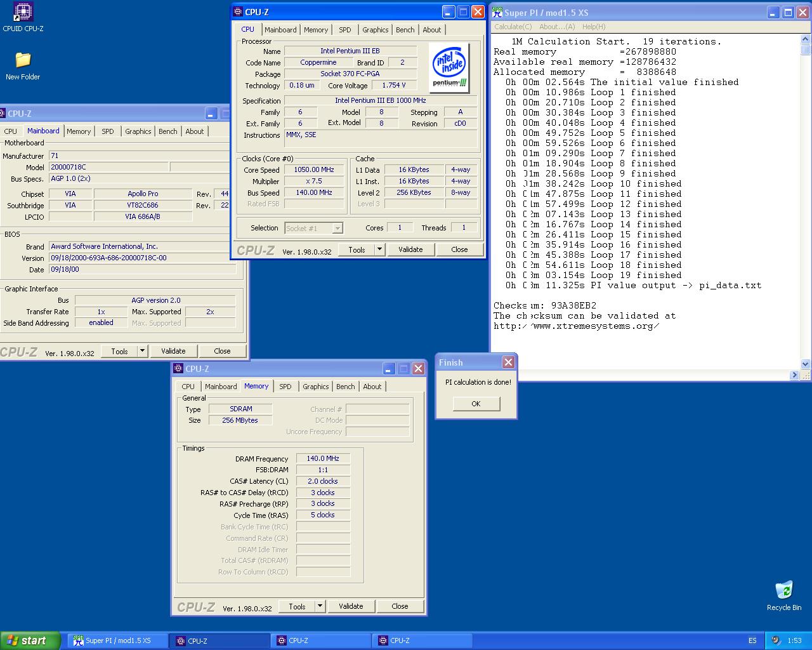
Task: Click the system tray volume icon
Action: (775, 640)
